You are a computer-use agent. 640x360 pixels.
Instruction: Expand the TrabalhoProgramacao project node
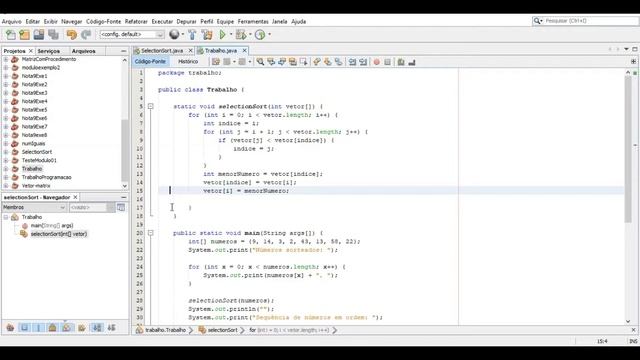pyautogui.click(x=6, y=177)
